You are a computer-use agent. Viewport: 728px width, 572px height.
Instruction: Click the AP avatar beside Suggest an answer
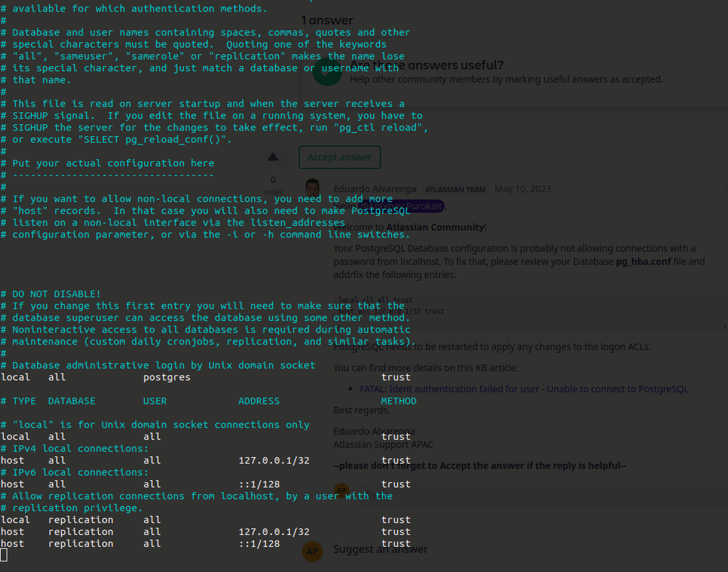coord(312,551)
